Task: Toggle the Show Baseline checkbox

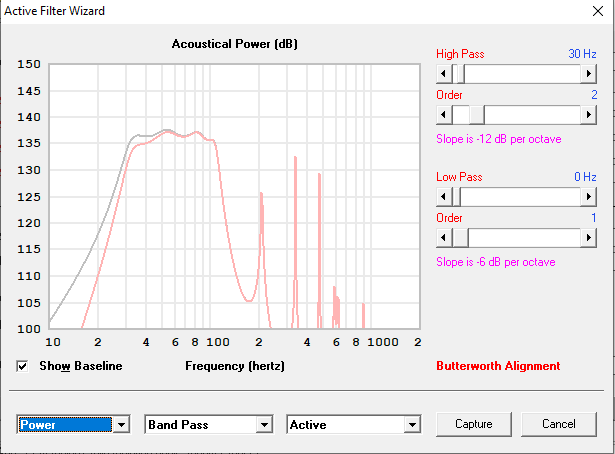Action: (x=22, y=366)
